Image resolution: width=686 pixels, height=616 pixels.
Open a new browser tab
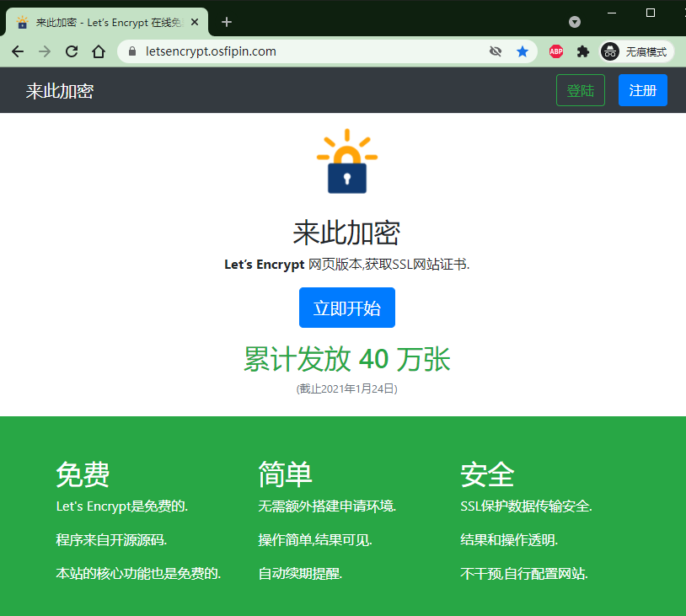pos(226,22)
